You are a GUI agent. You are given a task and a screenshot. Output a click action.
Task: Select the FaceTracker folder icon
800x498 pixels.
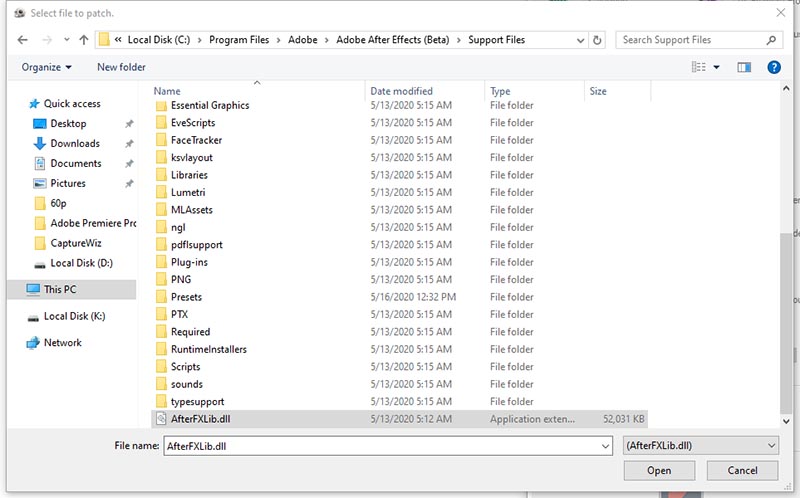point(161,140)
